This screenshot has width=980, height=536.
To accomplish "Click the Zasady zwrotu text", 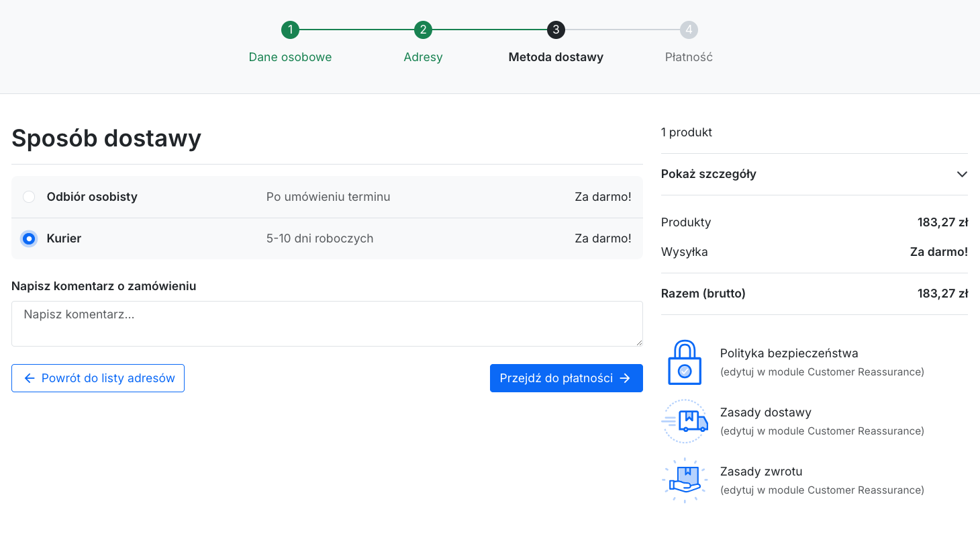I will point(761,472).
